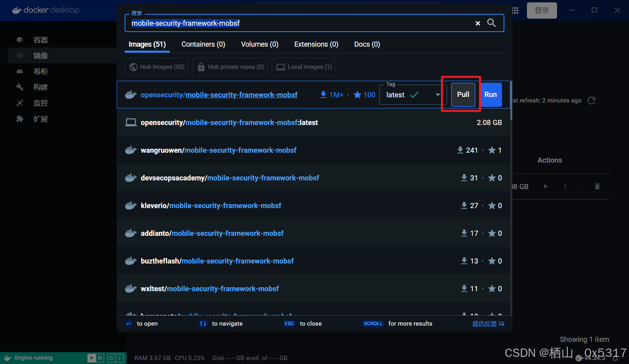Click the Actions column header

pyautogui.click(x=550, y=160)
